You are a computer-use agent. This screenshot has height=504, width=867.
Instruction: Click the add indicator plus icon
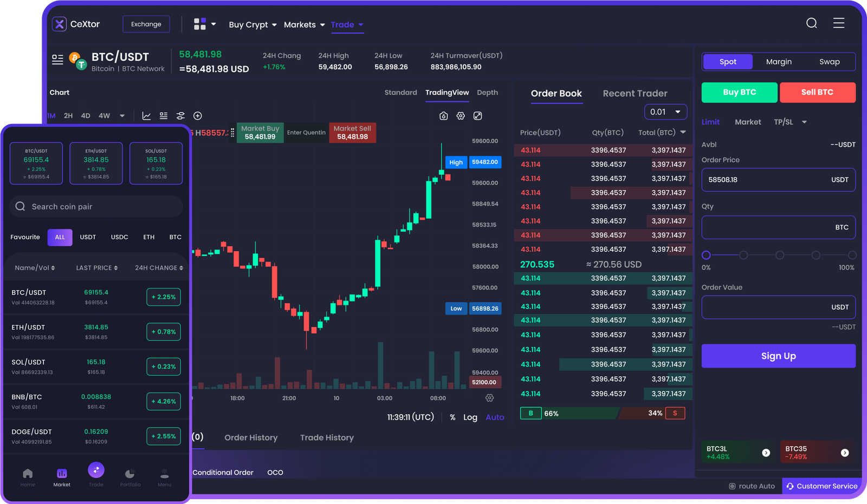point(198,116)
